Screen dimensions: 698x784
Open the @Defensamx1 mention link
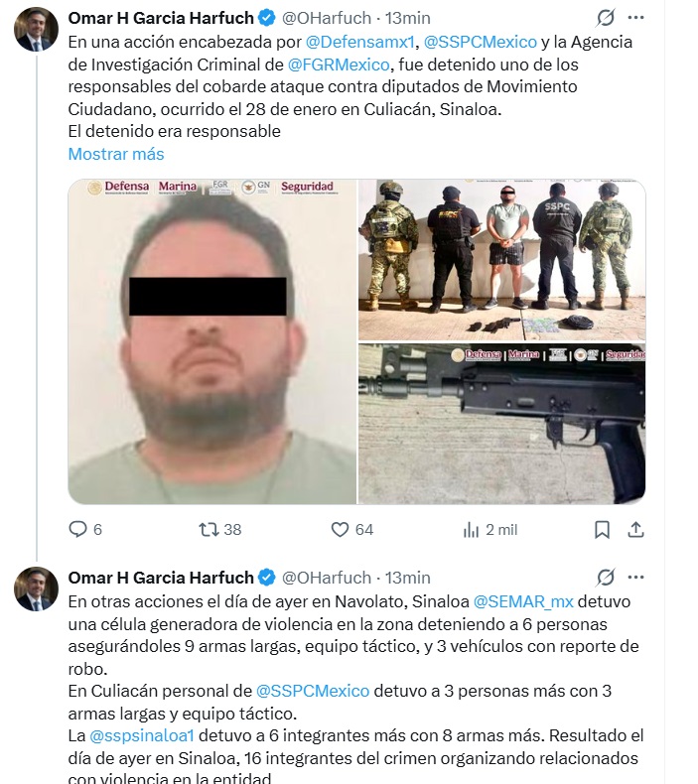point(359,42)
